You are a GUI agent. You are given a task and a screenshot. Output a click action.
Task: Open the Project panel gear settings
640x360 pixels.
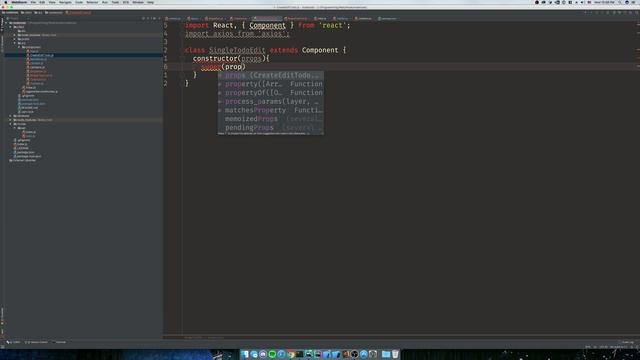point(154,18)
